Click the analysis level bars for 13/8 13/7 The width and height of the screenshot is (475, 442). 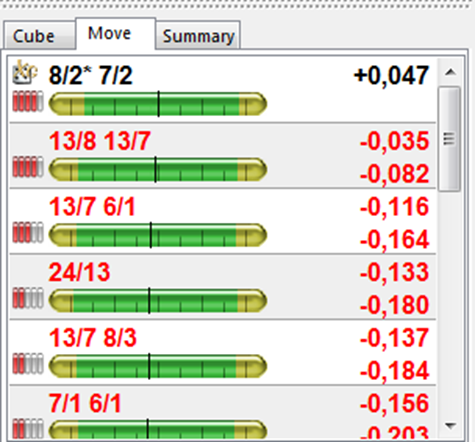click(x=28, y=166)
